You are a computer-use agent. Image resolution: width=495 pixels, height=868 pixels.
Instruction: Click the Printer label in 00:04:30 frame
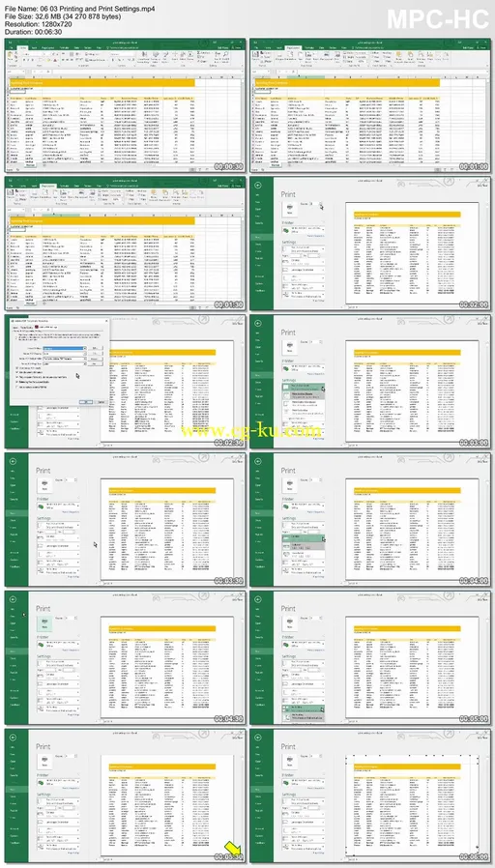tap(43, 637)
